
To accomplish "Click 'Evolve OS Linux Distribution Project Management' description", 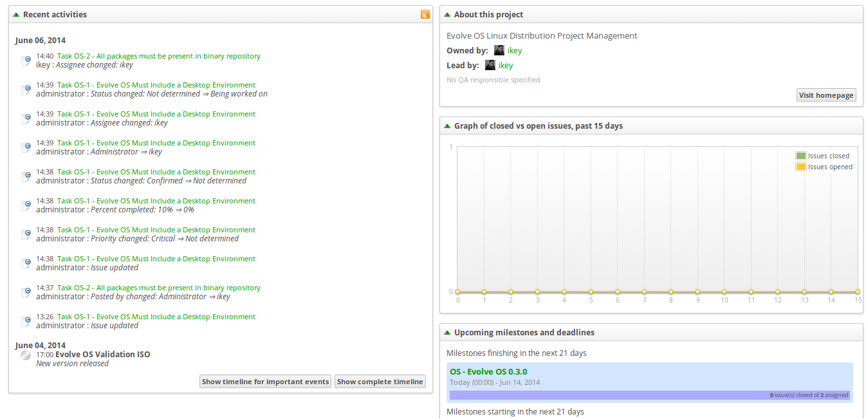I will (542, 36).
